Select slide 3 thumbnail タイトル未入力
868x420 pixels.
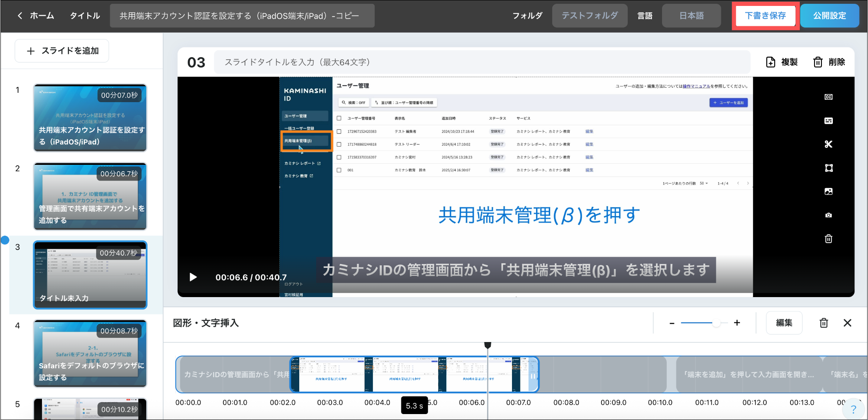pyautogui.click(x=90, y=275)
